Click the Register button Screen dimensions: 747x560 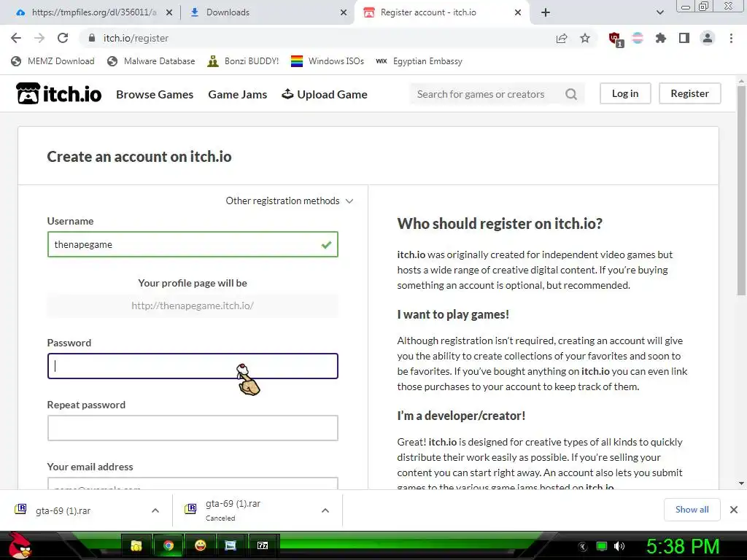690,93
